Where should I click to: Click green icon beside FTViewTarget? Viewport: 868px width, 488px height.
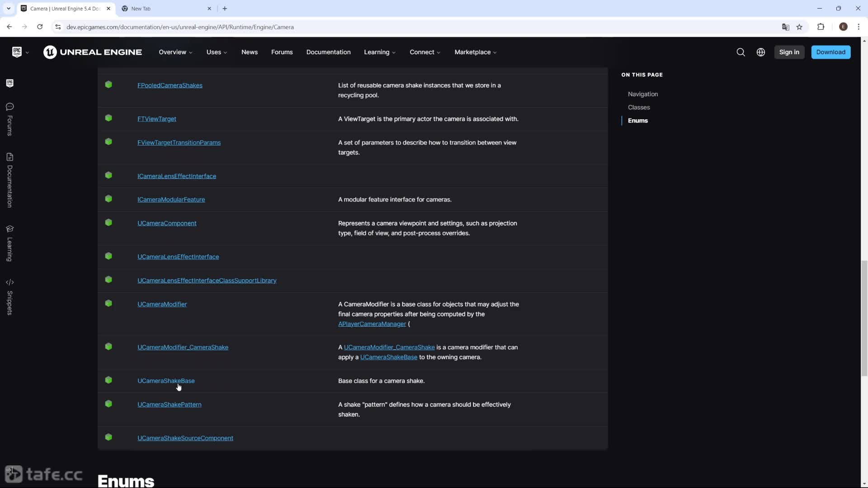pos(108,118)
